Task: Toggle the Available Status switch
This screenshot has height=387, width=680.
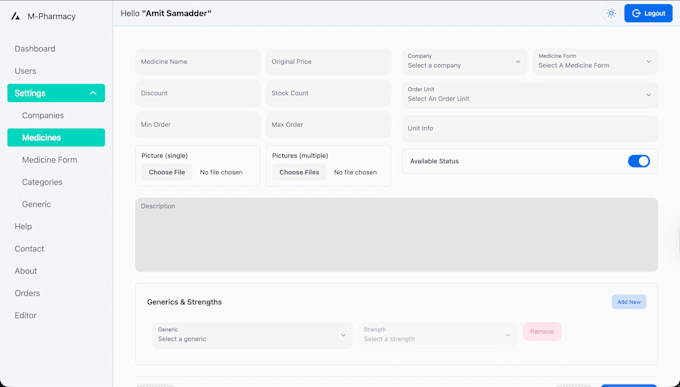Action: click(x=639, y=161)
